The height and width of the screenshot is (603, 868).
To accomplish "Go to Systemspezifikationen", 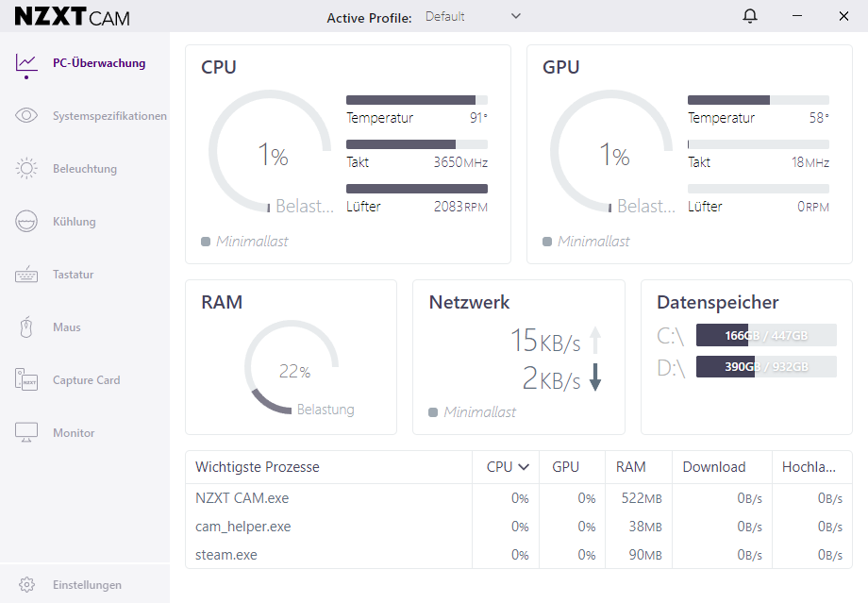I will coord(85,116).
